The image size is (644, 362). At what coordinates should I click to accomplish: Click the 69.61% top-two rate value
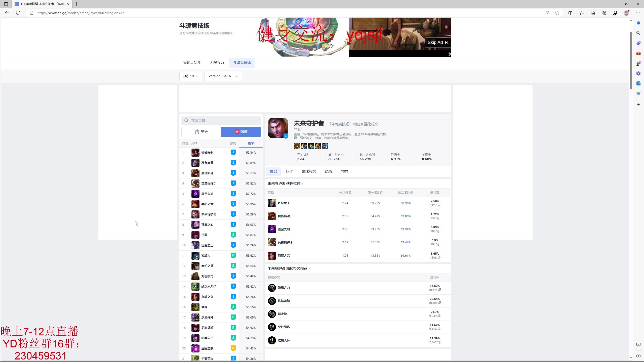tap(406, 256)
